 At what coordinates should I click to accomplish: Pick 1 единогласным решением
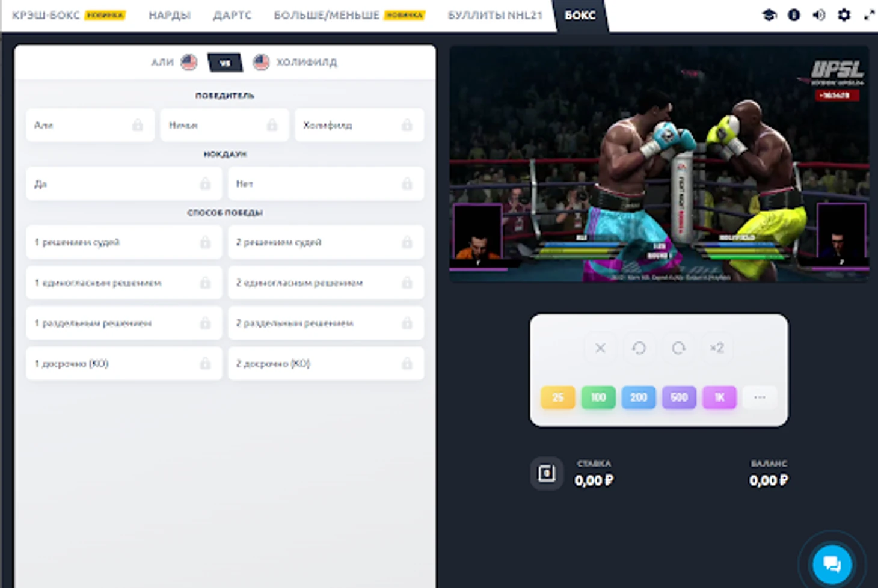coord(124,283)
